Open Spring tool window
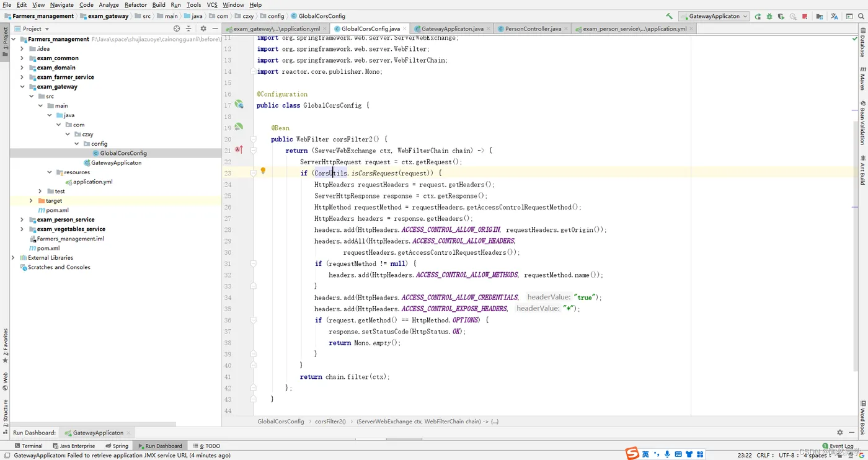 pos(117,446)
